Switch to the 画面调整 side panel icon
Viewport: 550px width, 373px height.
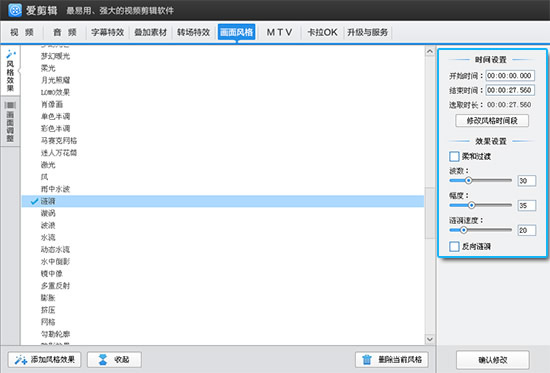click(x=10, y=122)
